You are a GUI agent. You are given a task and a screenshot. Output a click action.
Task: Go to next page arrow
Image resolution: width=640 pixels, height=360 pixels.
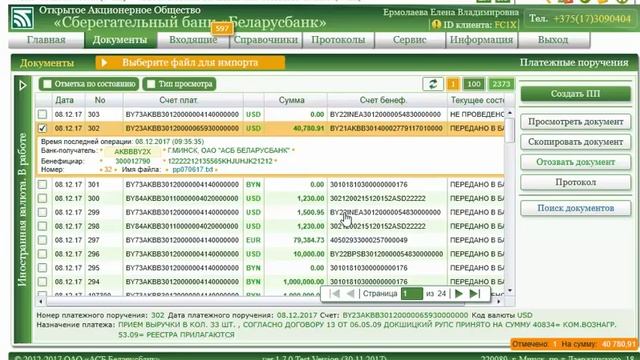(x=458, y=293)
